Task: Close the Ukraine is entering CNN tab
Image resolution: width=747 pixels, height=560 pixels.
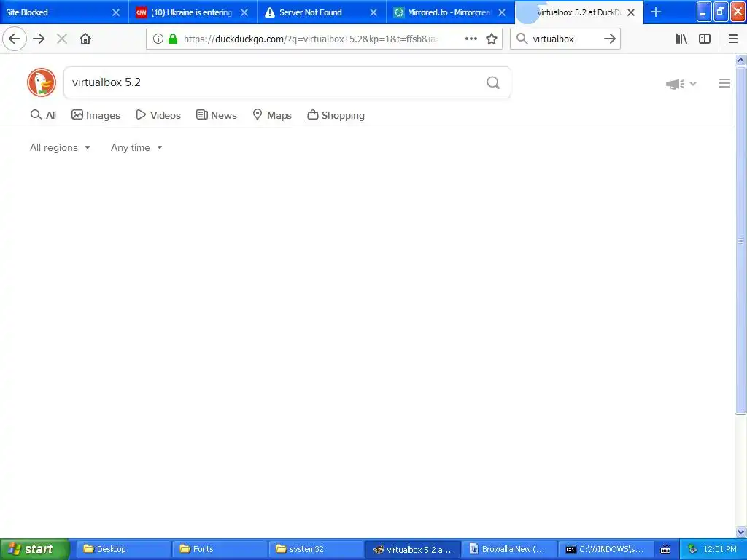Action: 244,12
